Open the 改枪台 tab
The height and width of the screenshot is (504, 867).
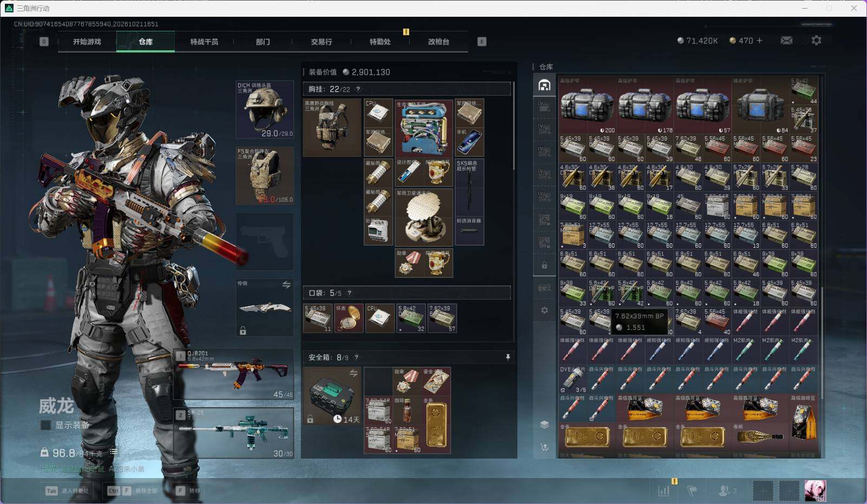click(438, 42)
